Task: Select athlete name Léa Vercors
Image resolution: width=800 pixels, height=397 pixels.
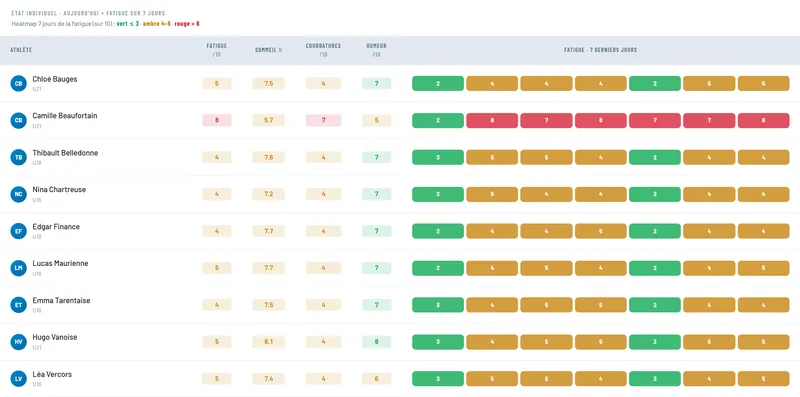Action: pos(52,374)
